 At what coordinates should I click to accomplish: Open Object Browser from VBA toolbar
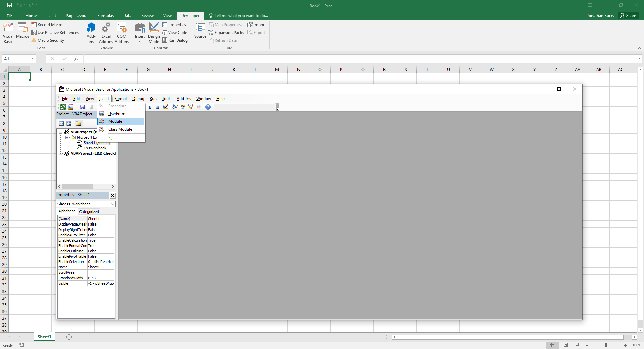click(x=191, y=107)
